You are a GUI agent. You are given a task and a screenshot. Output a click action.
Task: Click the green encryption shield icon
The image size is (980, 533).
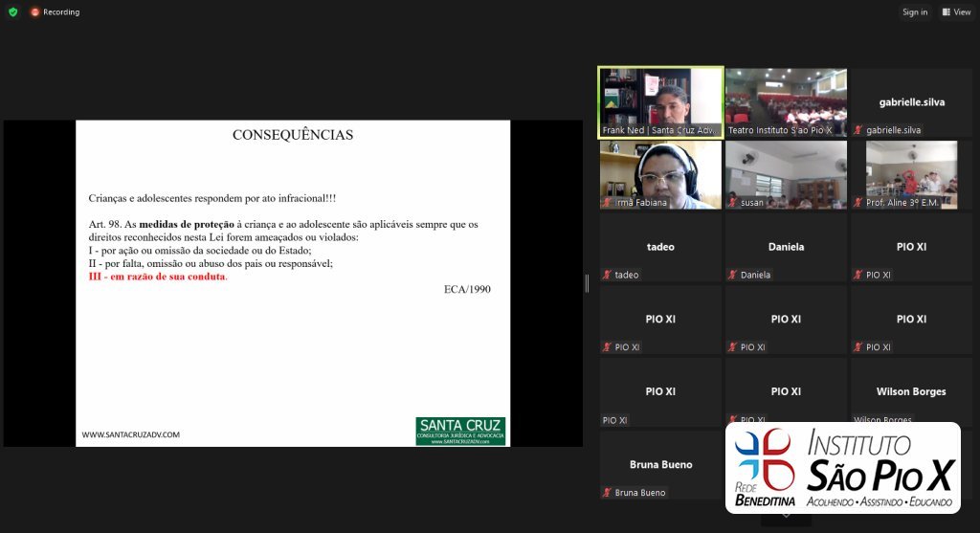pos(13,12)
